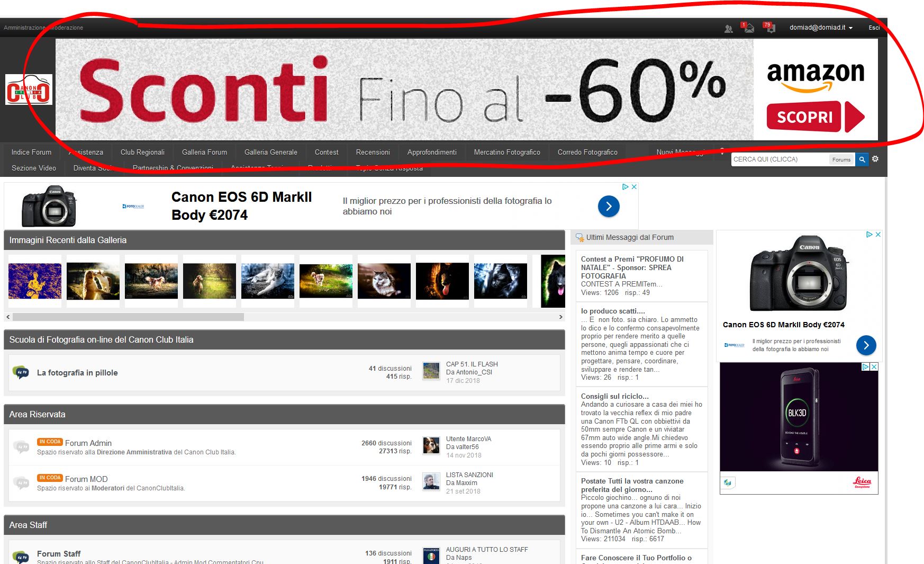
Task: Open the Forums search scope dropdown
Action: pos(841,159)
